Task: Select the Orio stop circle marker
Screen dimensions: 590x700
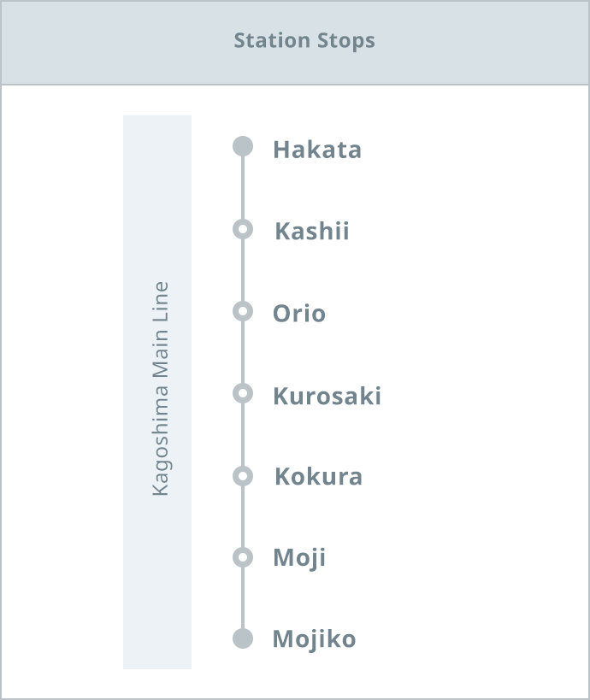Action: pos(243,311)
